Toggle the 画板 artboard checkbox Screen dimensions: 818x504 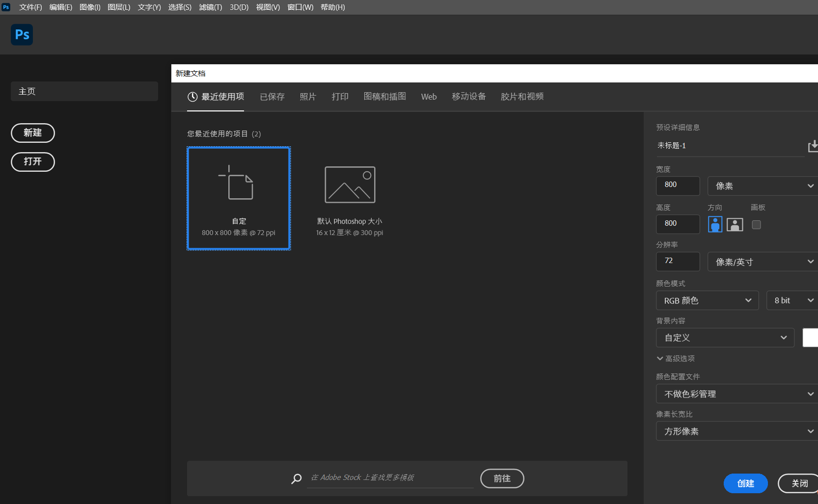coord(756,225)
